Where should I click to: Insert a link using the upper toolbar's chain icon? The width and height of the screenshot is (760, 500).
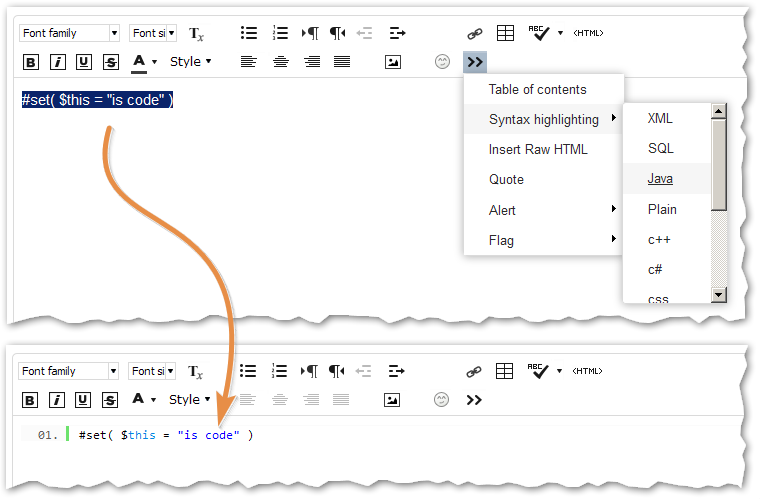tap(475, 33)
